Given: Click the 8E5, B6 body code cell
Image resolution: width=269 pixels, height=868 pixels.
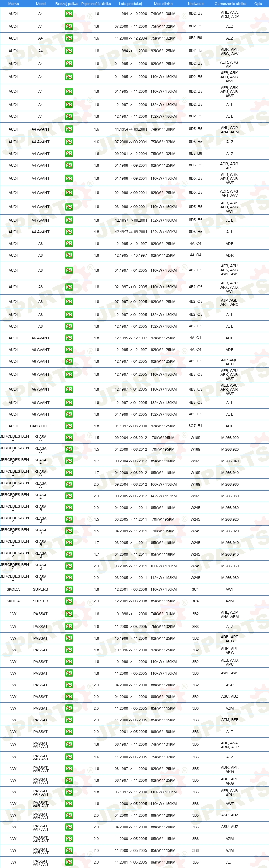Looking at the screenshot, I should [x=195, y=153].
